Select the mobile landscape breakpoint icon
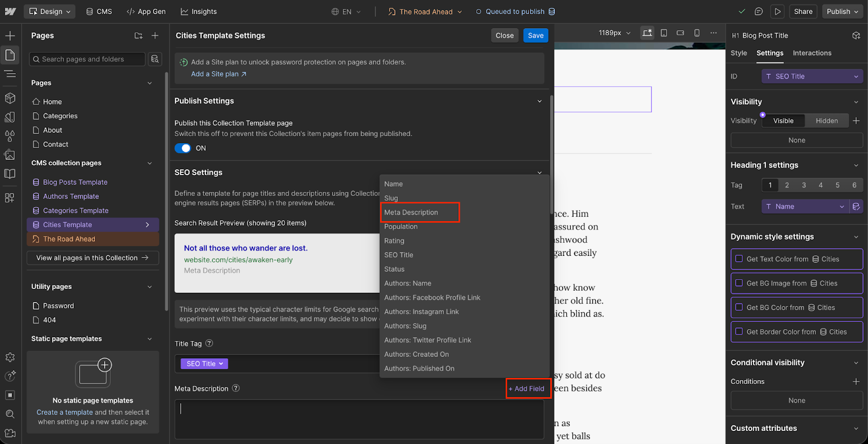 (x=680, y=33)
